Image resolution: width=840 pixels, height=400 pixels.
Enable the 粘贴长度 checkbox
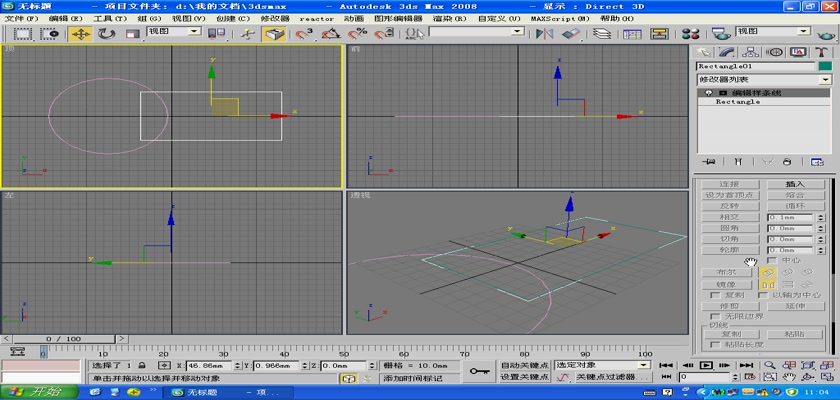(x=714, y=344)
